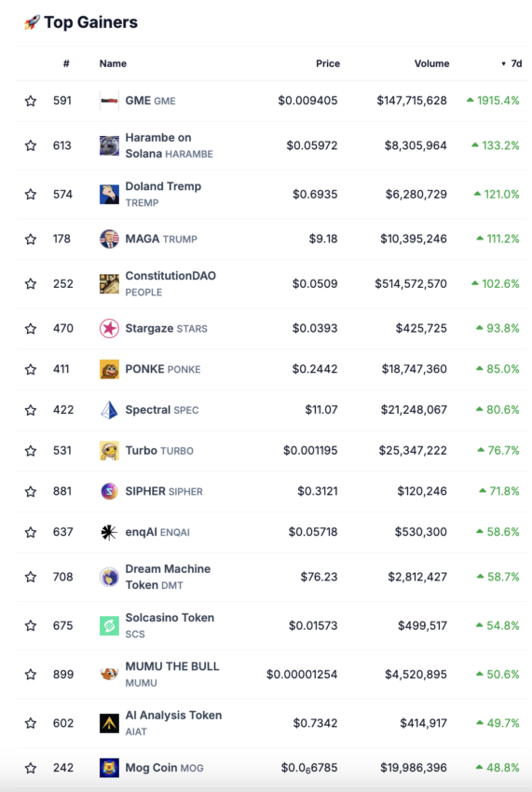532x792 pixels.
Task: Sort by the rank number column header
Action: [x=66, y=63]
